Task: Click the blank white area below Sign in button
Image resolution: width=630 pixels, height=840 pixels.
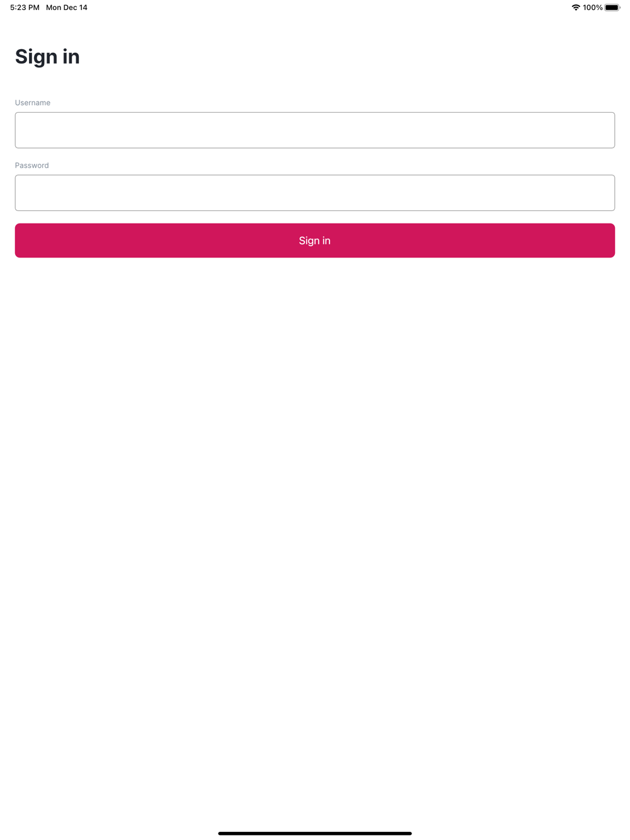Action: tap(315, 535)
